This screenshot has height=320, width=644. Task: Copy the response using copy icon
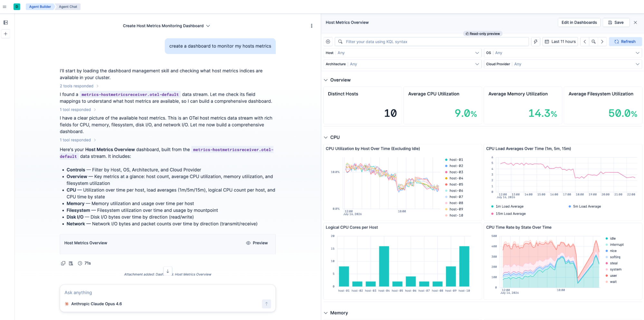63,263
